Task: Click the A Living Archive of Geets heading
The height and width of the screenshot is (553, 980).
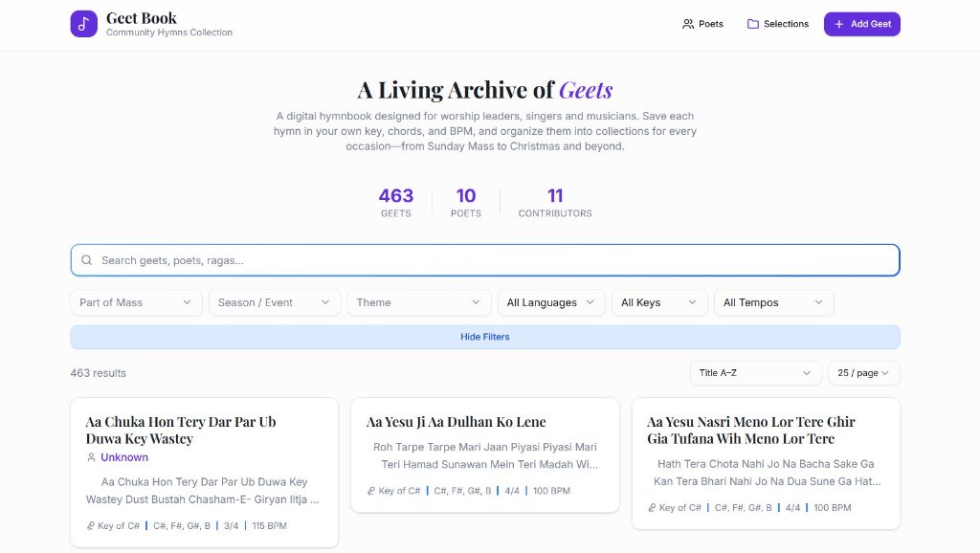Action: (485, 90)
